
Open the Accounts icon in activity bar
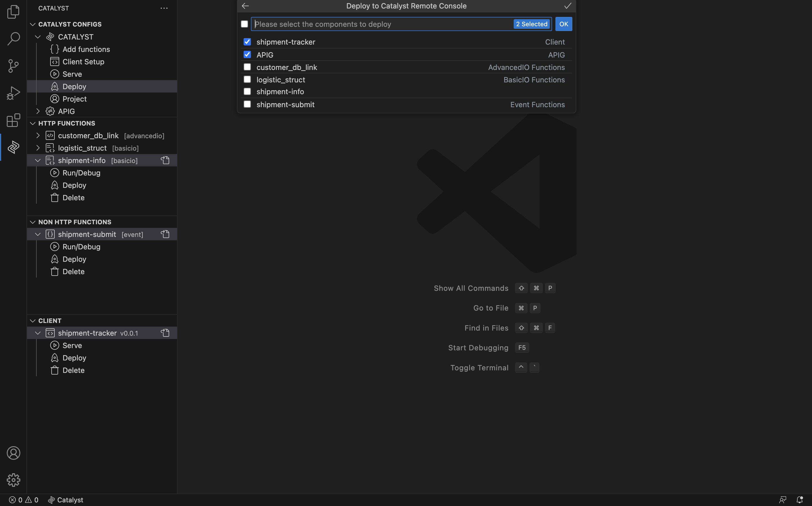pyautogui.click(x=13, y=453)
